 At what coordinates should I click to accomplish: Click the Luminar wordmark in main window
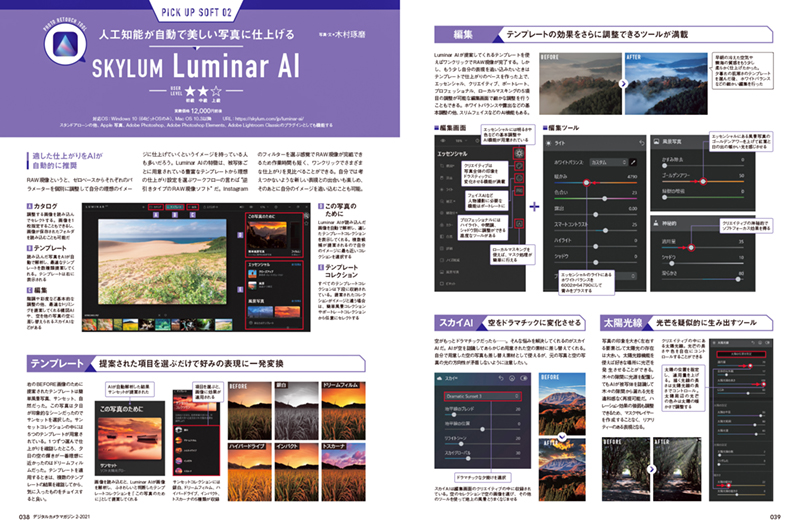point(95,207)
